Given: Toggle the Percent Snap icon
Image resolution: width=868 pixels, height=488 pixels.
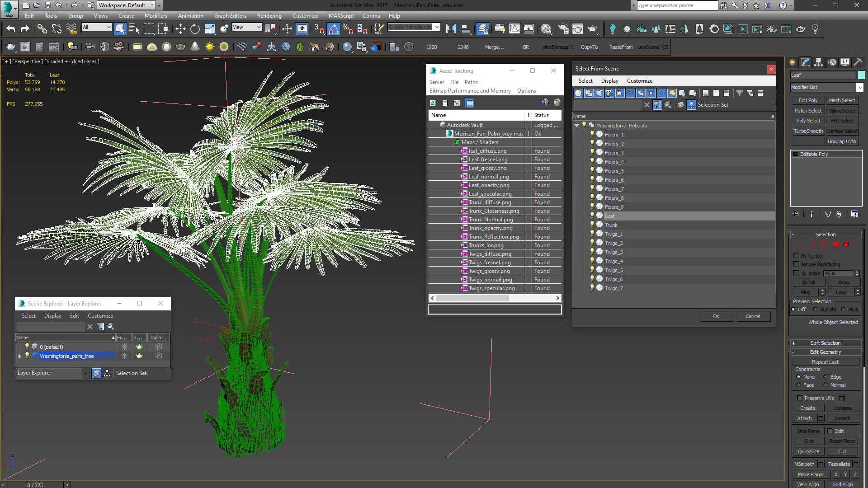Looking at the screenshot, I should [x=348, y=29].
